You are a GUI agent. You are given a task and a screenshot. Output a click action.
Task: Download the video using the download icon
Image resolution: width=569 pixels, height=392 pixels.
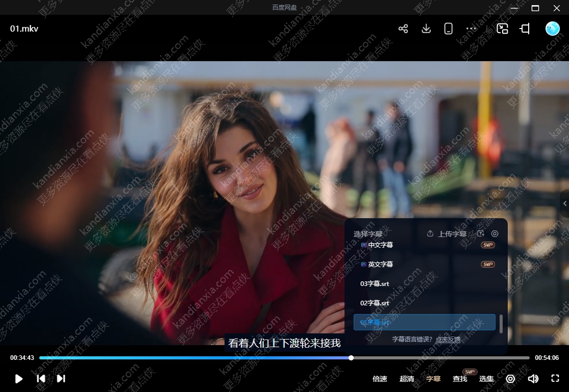[x=426, y=29]
